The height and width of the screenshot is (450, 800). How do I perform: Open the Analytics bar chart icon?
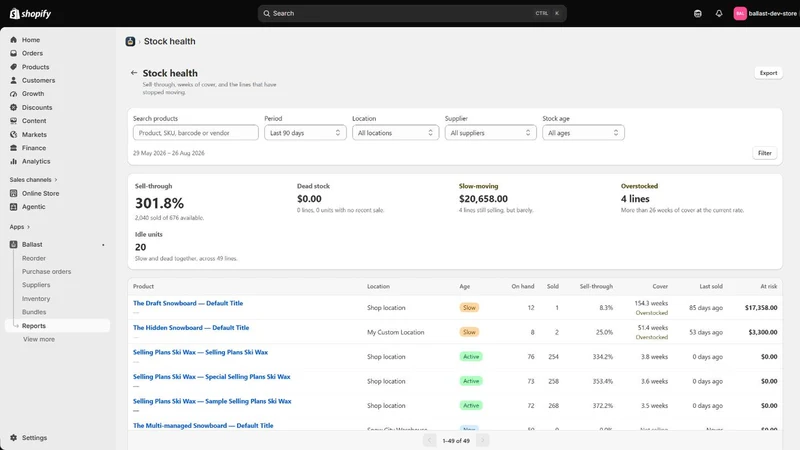(x=13, y=161)
